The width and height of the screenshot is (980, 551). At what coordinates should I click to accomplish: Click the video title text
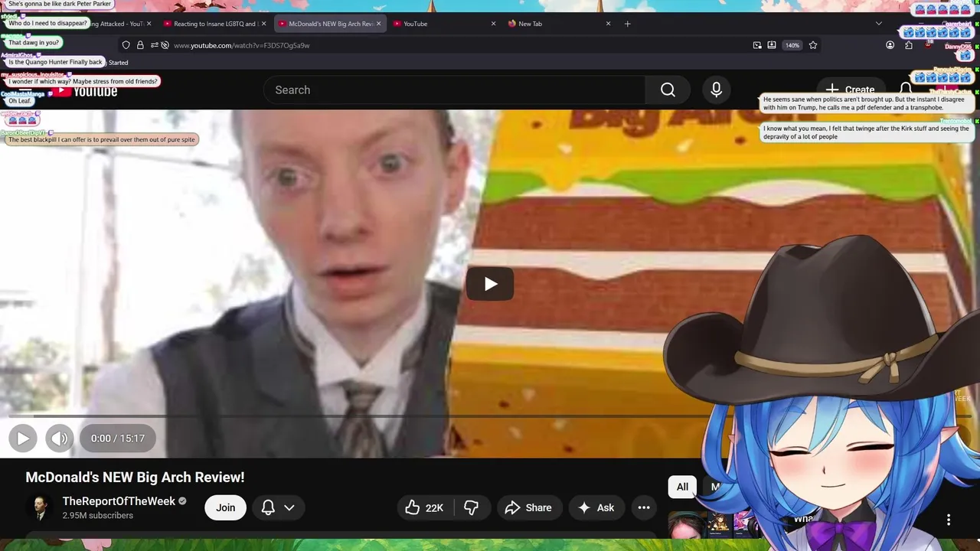pos(135,478)
